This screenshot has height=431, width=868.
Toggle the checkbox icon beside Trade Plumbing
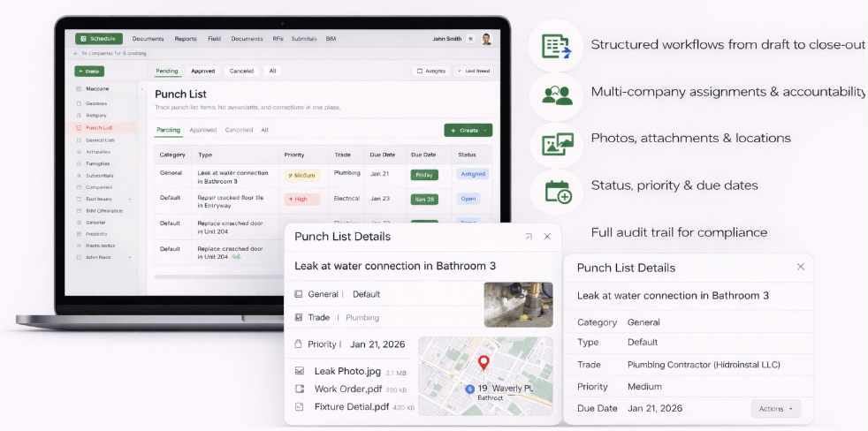point(299,318)
